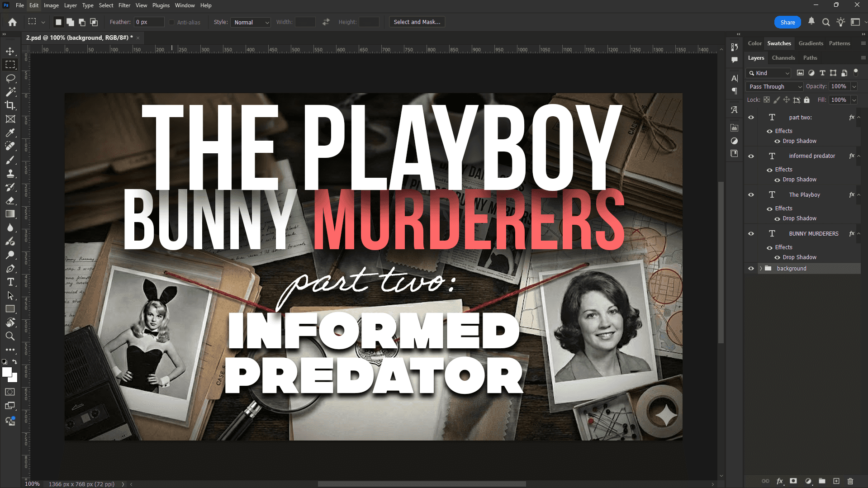Hide the 'BUNNY MURDERERS' layer
868x488 pixels.
(x=751, y=234)
